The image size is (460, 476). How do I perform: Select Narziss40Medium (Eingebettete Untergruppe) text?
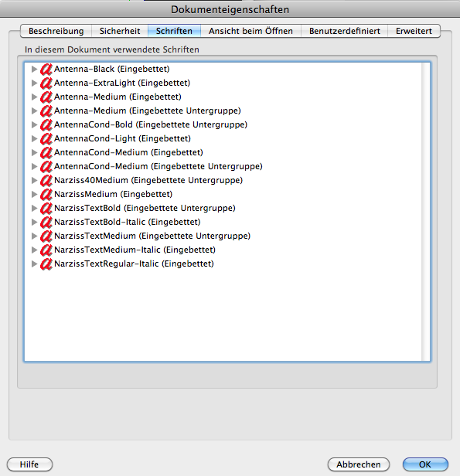point(148,181)
